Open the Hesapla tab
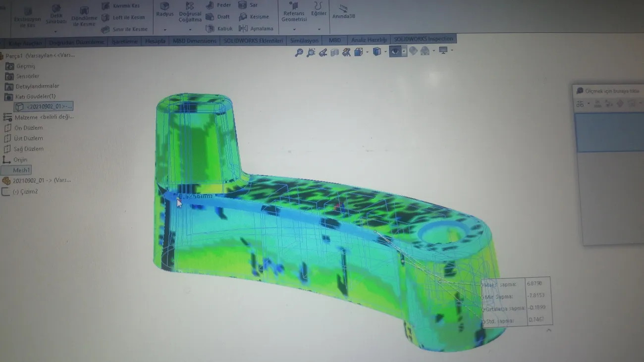This screenshot has height=362, width=644. (x=155, y=41)
